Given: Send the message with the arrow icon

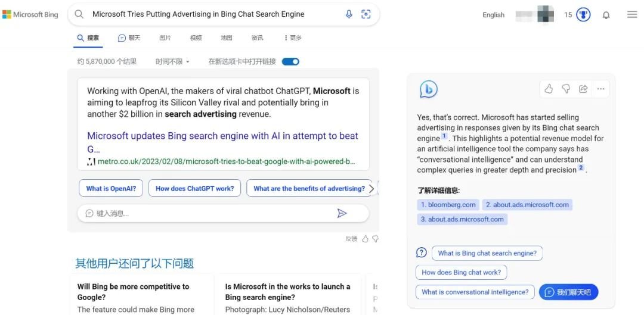Looking at the screenshot, I should point(342,213).
